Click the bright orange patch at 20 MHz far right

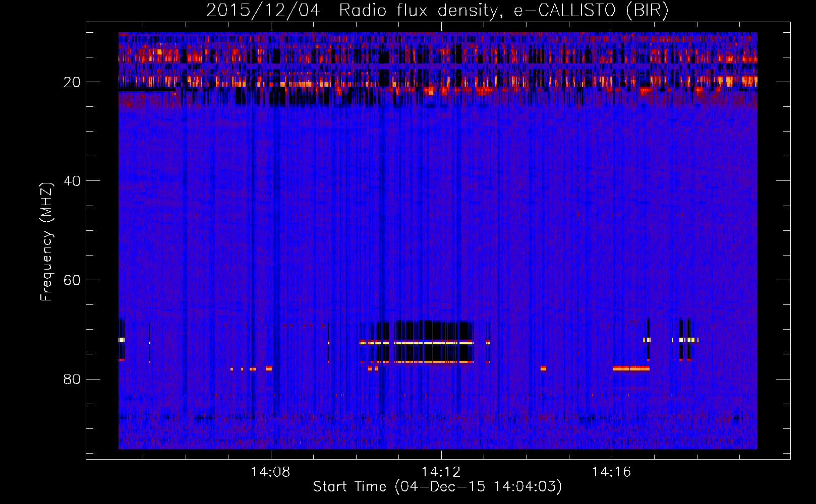click(729, 81)
